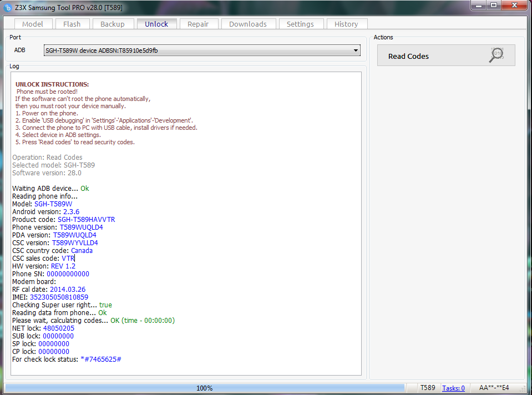The height and width of the screenshot is (395, 532).
Task: Close the Z3X Samsung Tool PRO window
Action: point(514,5)
